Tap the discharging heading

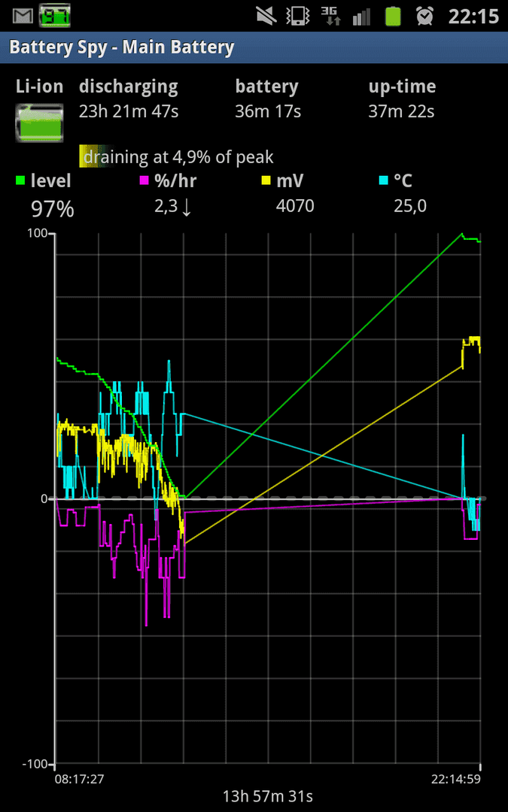pos(129,87)
